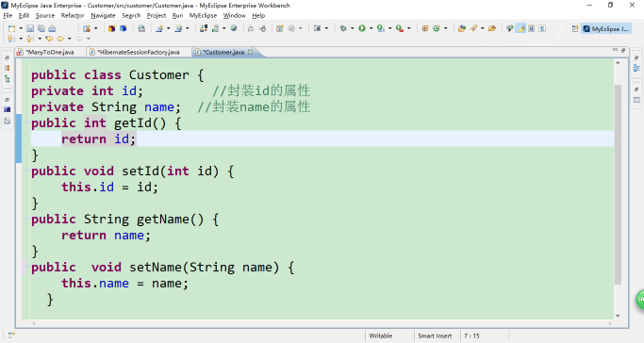Click the 7 : 15 cursor position indicator
This screenshot has width=644, height=343.
pos(471,335)
